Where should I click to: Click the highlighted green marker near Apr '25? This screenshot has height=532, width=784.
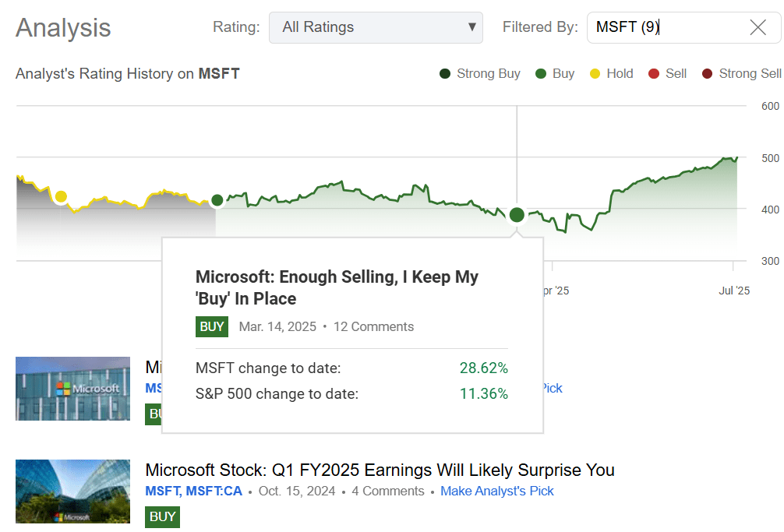tap(517, 214)
